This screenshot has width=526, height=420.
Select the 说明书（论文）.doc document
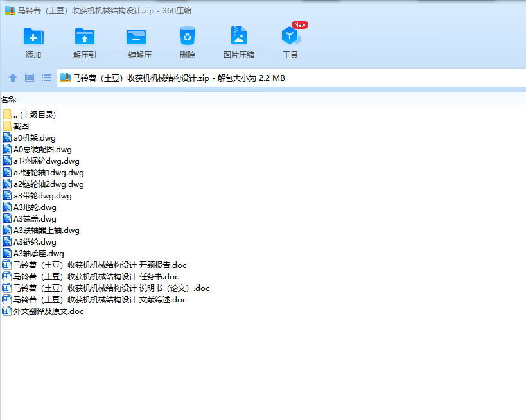coord(111,288)
